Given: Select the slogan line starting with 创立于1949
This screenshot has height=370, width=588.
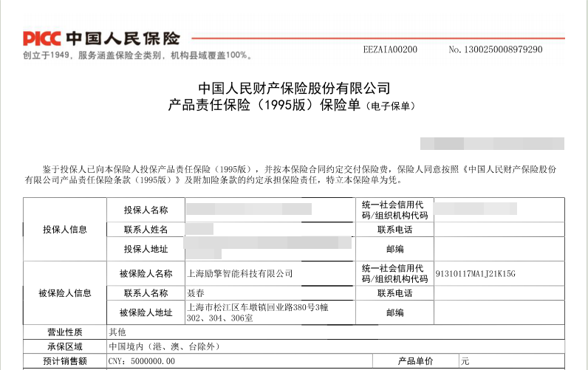Looking at the screenshot, I should 137,55.
